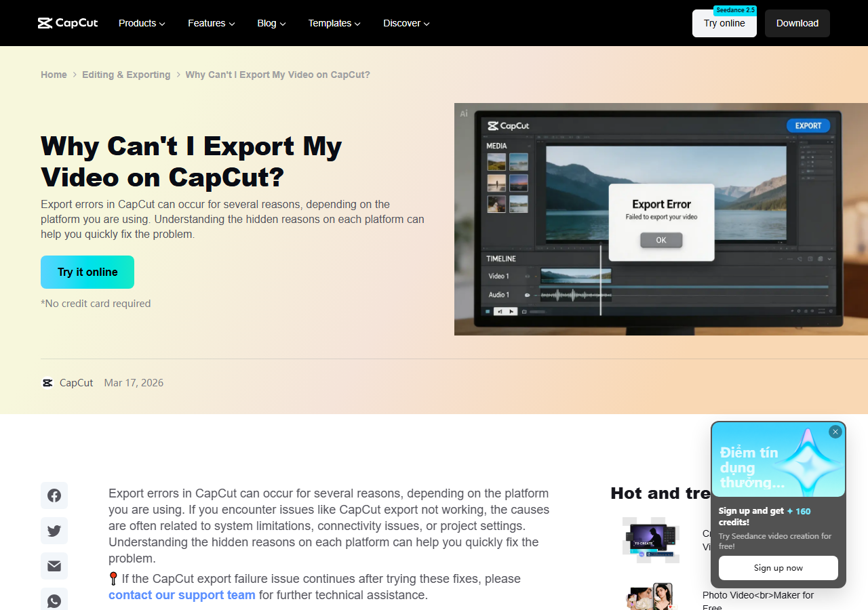The image size is (868, 610).
Task: Go to Home breadcrumb
Action: pos(54,75)
